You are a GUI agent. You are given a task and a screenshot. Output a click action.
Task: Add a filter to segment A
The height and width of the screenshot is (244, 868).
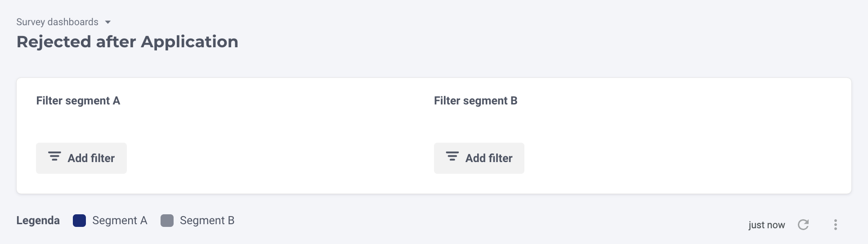coord(81,158)
